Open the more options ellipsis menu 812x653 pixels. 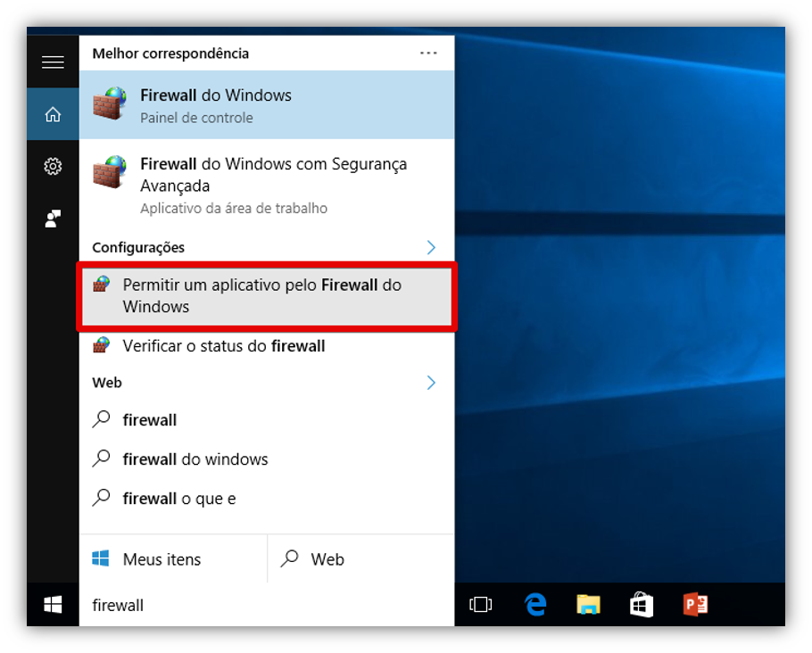click(x=428, y=53)
